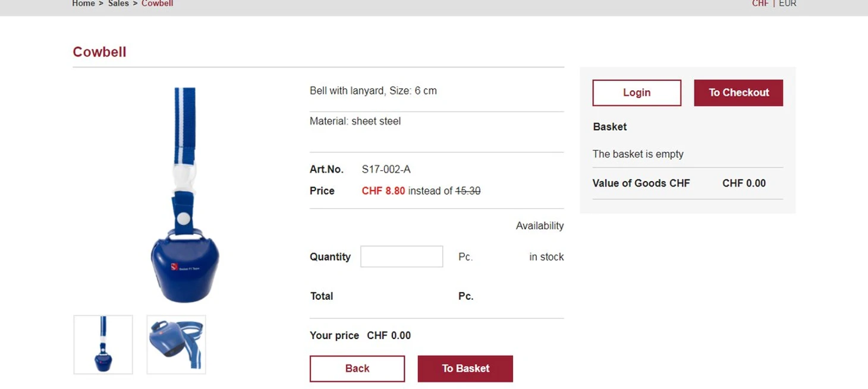Click the crossed-out price 15.30
Image resolution: width=868 pixels, height=389 pixels.
(x=467, y=191)
